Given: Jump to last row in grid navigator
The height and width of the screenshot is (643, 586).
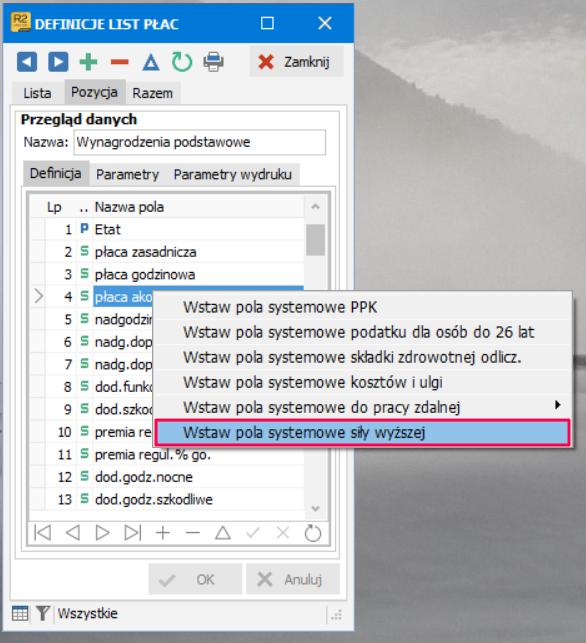Looking at the screenshot, I should point(133,533).
